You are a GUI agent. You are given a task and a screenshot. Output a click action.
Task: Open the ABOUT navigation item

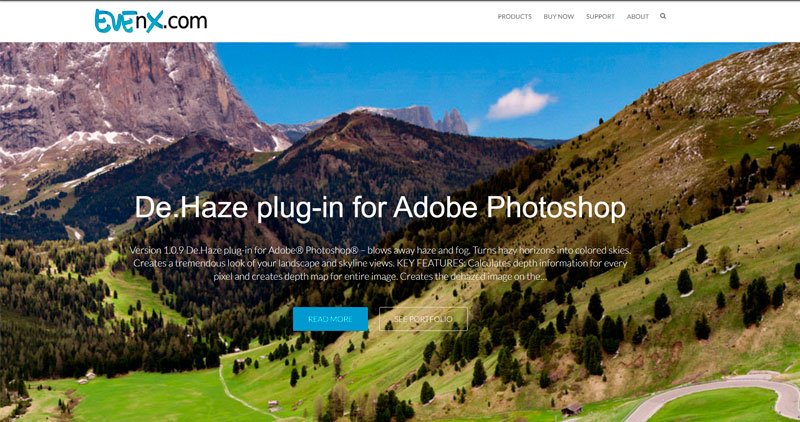pos(638,17)
